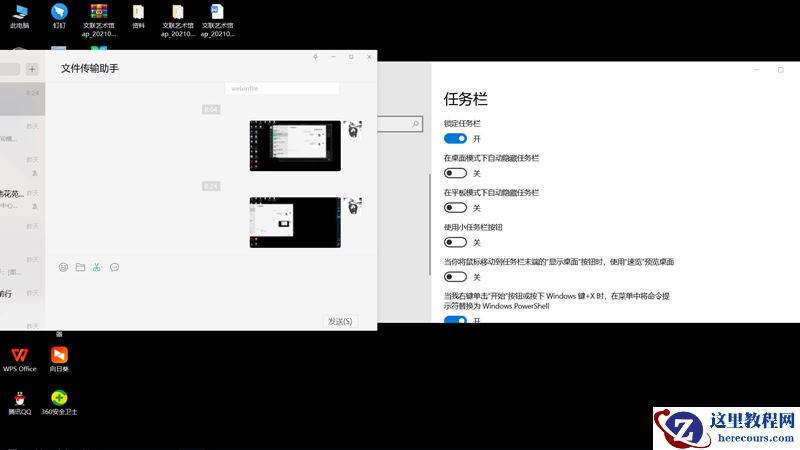The height and width of the screenshot is (450, 800).
Task: Open the first screenshot thumbnail in chat
Action: click(x=295, y=145)
